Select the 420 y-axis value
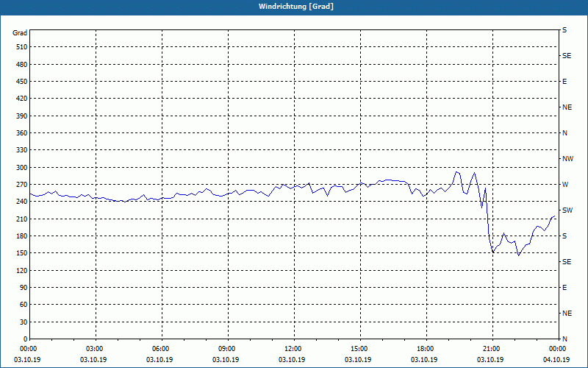 coord(21,99)
